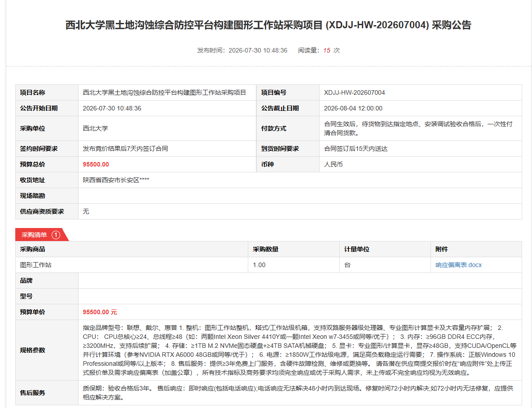
Task: Click 合同签订后15天内送达 cell
Action: (x=420, y=149)
